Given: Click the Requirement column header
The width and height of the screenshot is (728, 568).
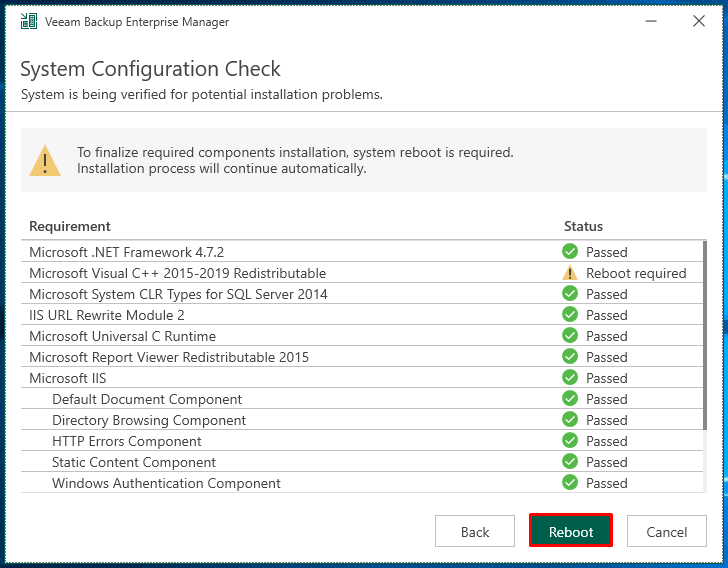Looking at the screenshot, I should [70, 226].
